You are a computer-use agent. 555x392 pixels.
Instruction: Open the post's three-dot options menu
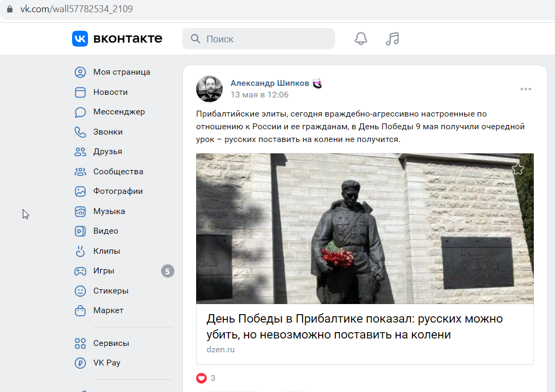click(x=526, y=89)
